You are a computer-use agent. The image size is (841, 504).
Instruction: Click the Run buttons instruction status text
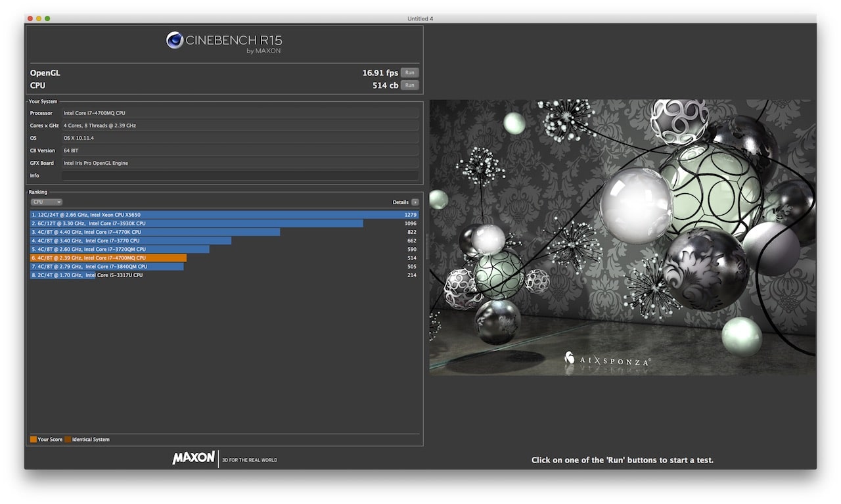tap(622, 460)
